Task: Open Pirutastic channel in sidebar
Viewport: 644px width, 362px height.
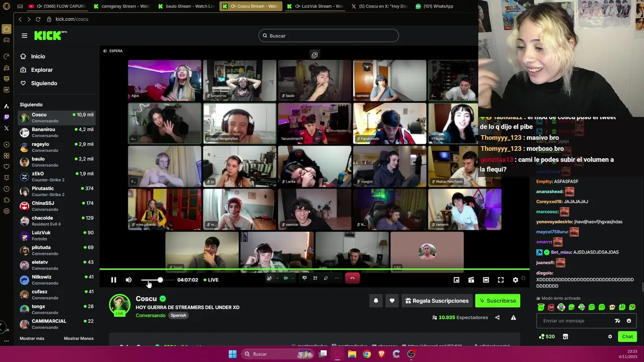Action: pyautogui.click(x=56, y=191)
